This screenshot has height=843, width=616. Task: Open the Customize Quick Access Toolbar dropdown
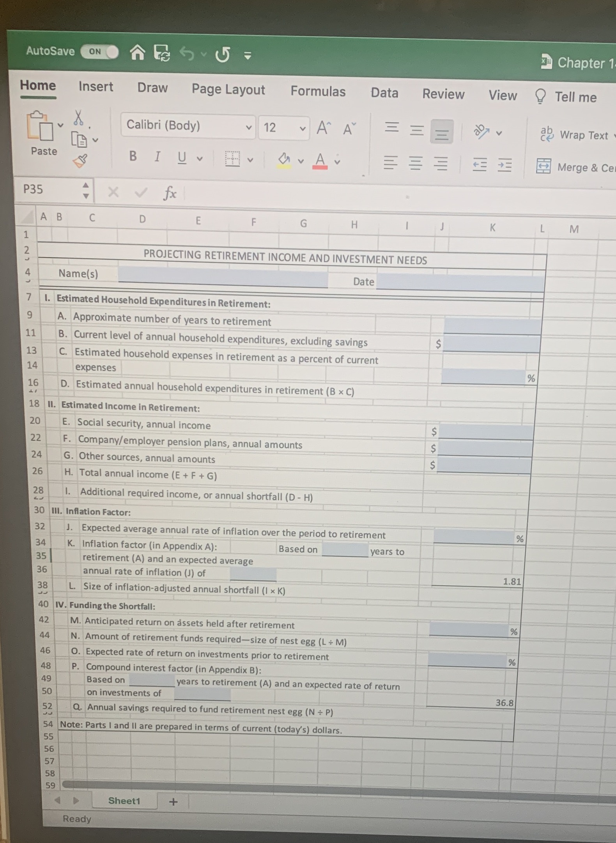coord(247,56)
